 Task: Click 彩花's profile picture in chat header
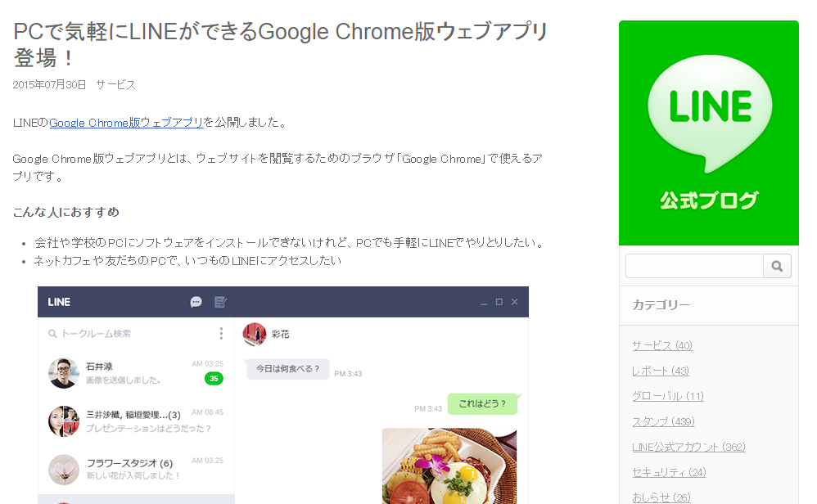click(x=255, y=335)
